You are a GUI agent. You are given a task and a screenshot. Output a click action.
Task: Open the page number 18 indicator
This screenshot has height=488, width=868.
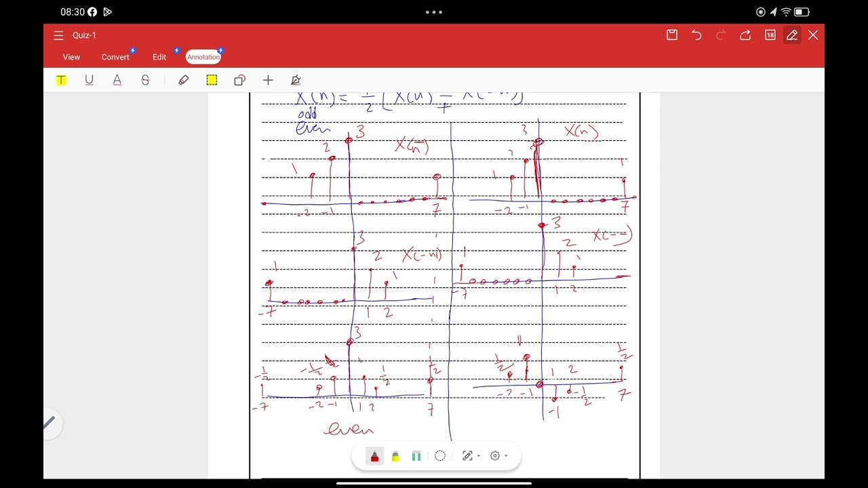click(x=770, y=35)
